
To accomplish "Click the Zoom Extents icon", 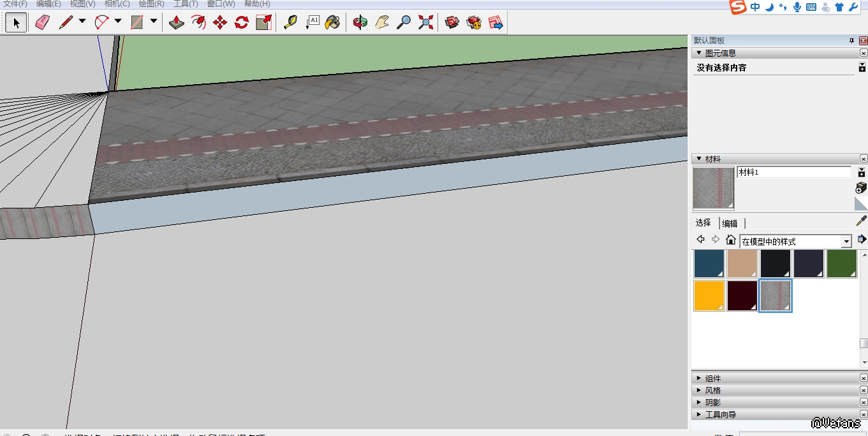I will click(425, 23).
